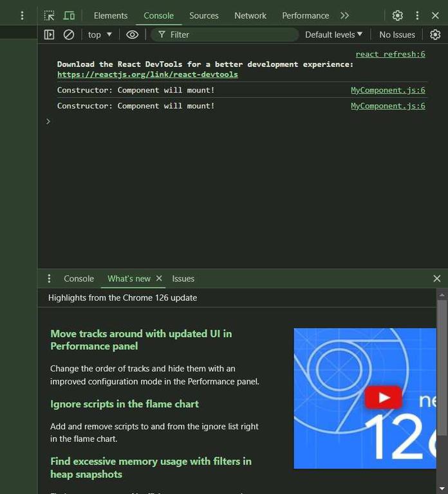Click the drawer vertical scrollbar thumb
The width and height of the screenshot is (448, 494).
pos(442,368)
